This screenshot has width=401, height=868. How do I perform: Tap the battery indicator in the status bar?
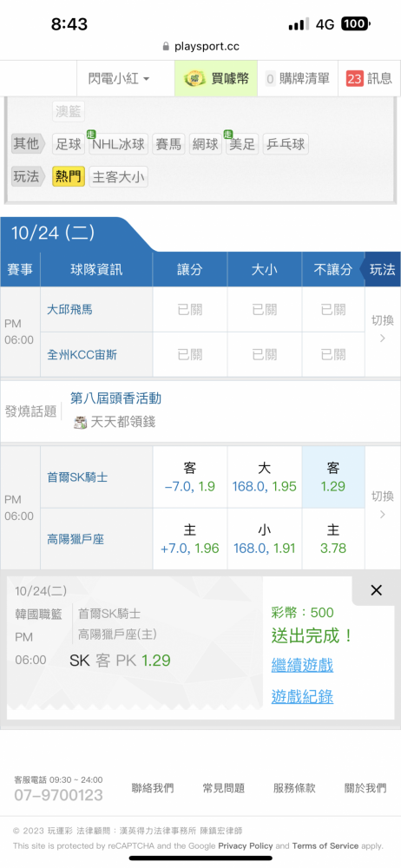pos(356,24)
